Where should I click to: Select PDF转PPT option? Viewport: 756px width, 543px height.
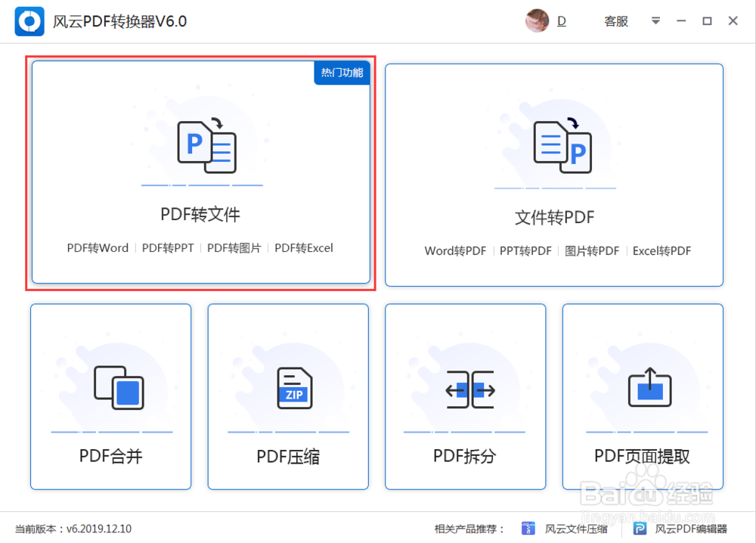click(x=168, y=248)
